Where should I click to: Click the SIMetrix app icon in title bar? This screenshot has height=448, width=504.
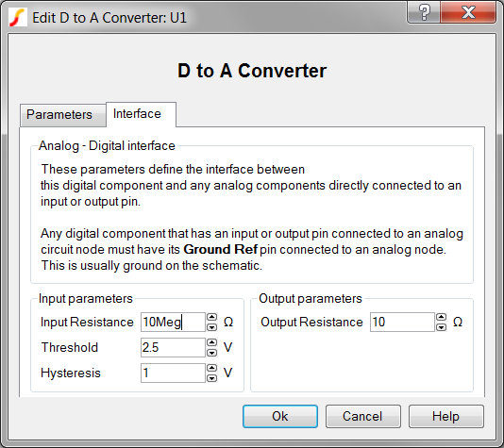coord(17,17)
